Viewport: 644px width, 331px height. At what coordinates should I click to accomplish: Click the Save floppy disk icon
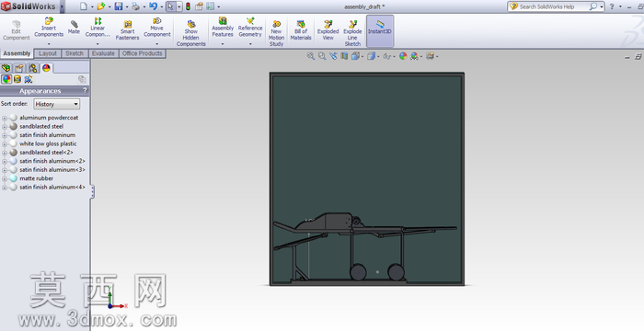click(119, 6)
